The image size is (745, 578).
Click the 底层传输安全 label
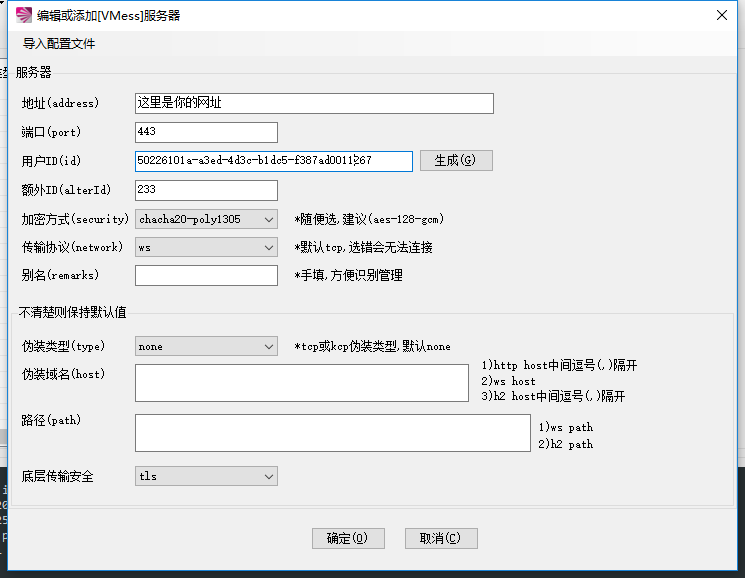click(x=57, y=476)
